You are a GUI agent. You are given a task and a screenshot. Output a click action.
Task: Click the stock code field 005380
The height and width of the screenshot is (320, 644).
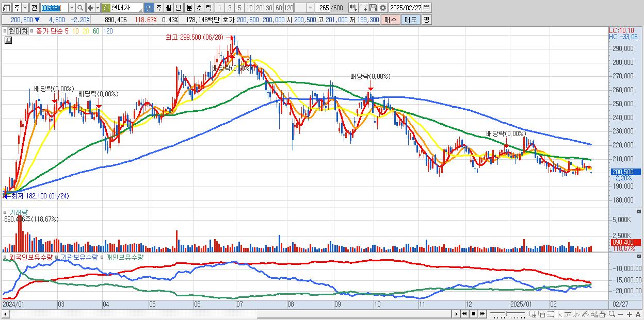point(54,8)
